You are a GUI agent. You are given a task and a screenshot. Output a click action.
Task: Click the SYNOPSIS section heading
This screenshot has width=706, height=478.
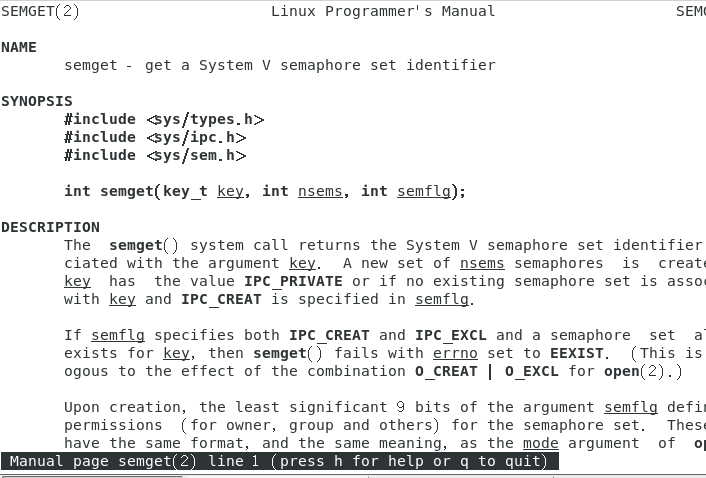(37, 101)
